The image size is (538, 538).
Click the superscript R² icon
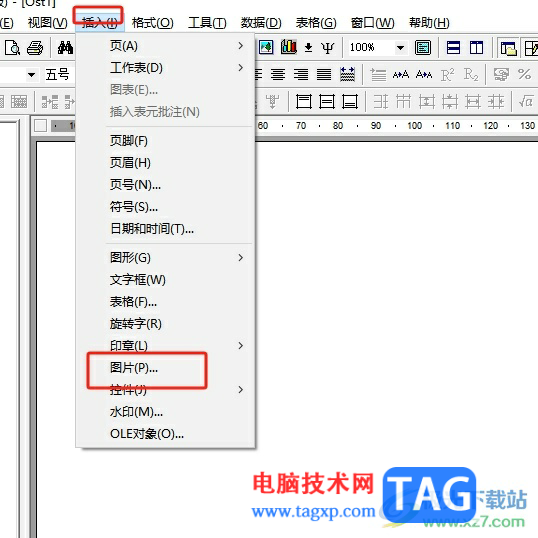tap(447, 74)
